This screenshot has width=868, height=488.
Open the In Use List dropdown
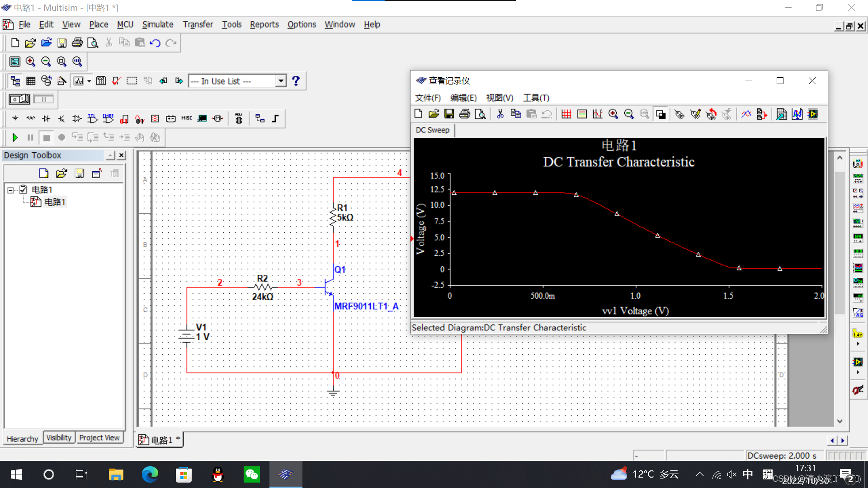click(x=281, y=81)
